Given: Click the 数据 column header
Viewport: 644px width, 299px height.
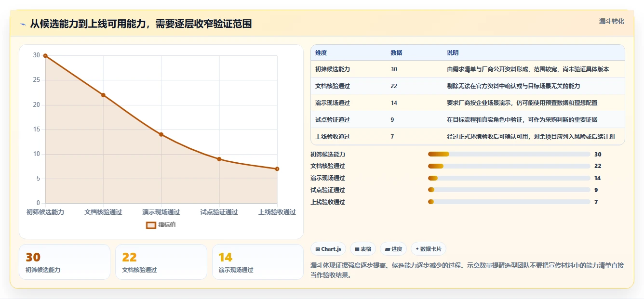Looking at the screenshot, I should point(396,53).
